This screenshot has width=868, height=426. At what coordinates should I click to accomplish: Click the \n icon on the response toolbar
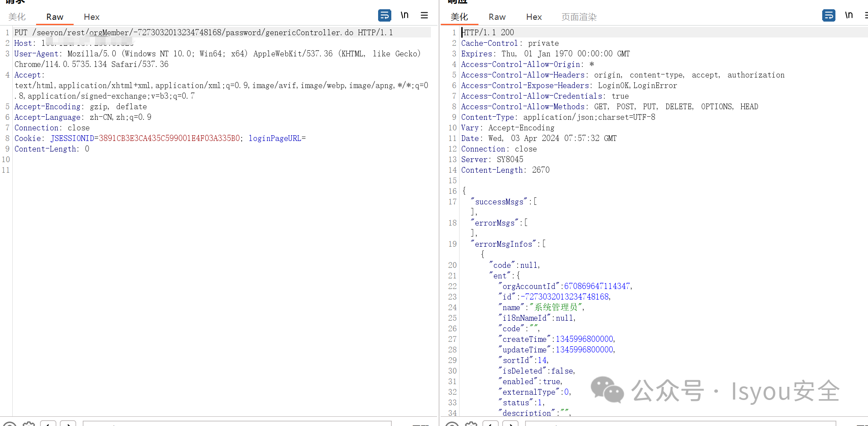(850, 15)
